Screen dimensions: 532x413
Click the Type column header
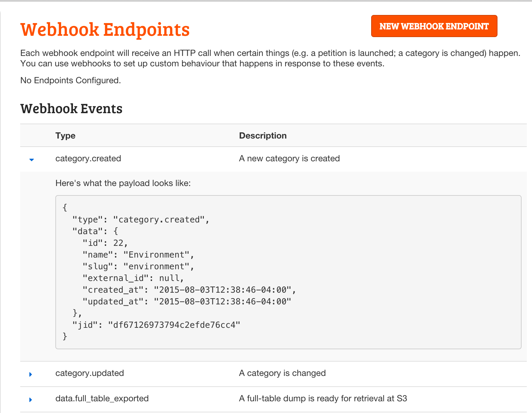pos(65,136)
